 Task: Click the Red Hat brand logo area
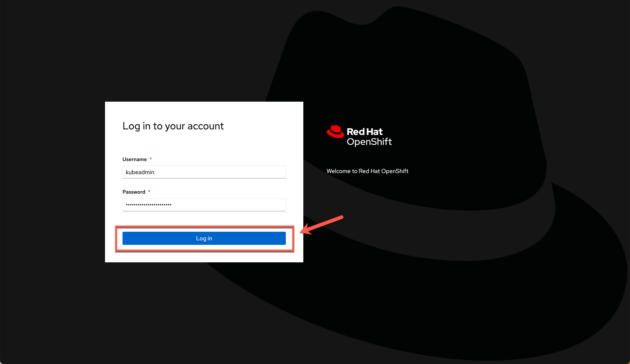point(359,136)
